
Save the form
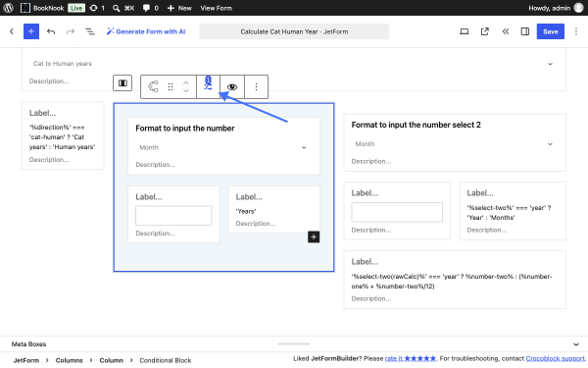point(551,31)
